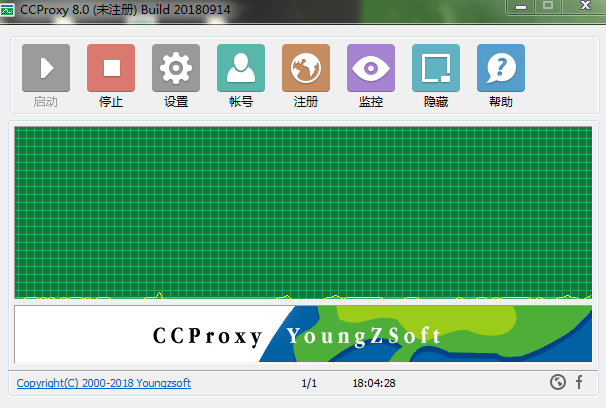Open 注册 registration globe icon
The width and height of the screenshot is (606, 408).
(306, 68)
